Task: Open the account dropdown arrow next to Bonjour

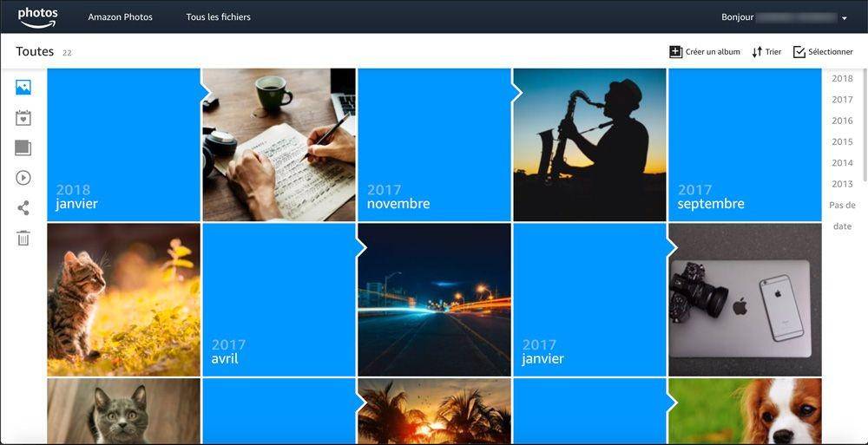Action: (845, 18)
